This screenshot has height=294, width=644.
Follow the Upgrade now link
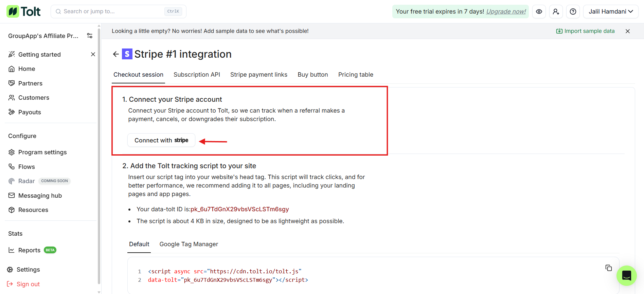click(506, 12)
